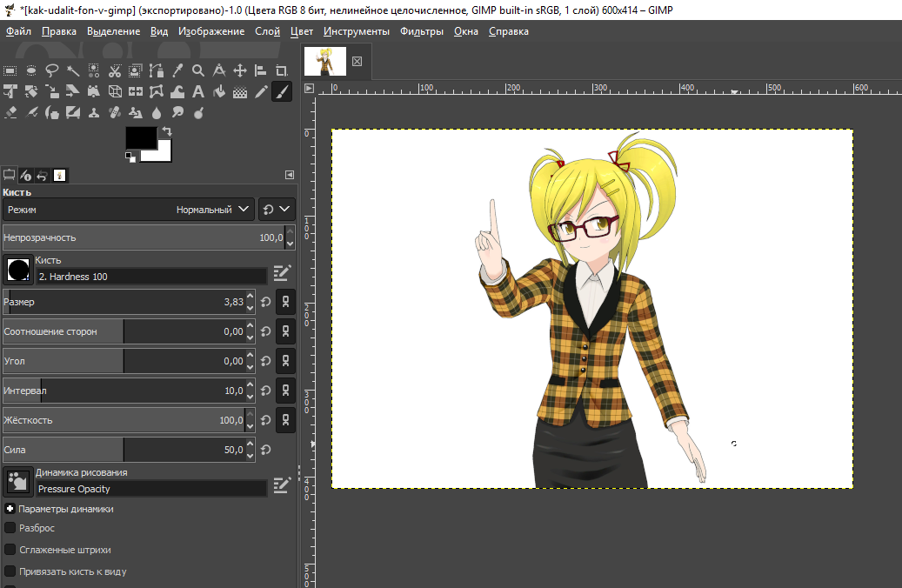The height and width of the screenshot is (588, 902).
Task: Choose the Gradient tool
Action: pyautogui.click(x=240, y=91)
